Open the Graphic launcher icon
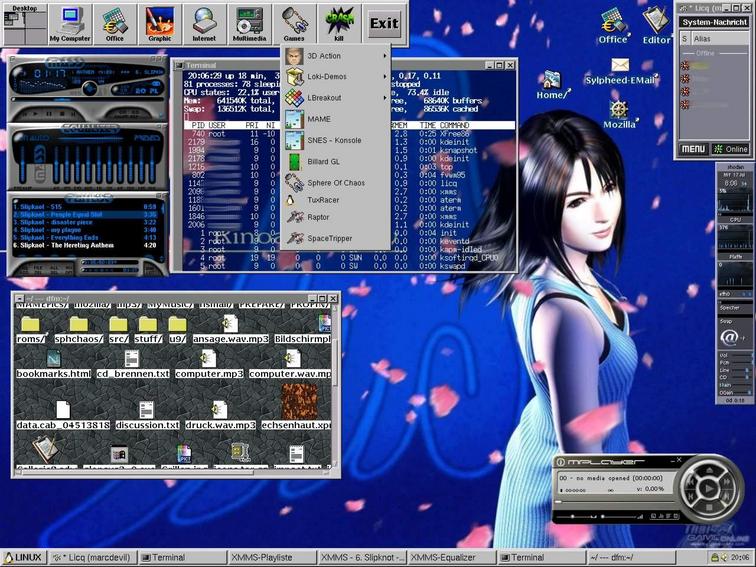The width and height of the screenshot is (756, 567). (x=160, y=24)
